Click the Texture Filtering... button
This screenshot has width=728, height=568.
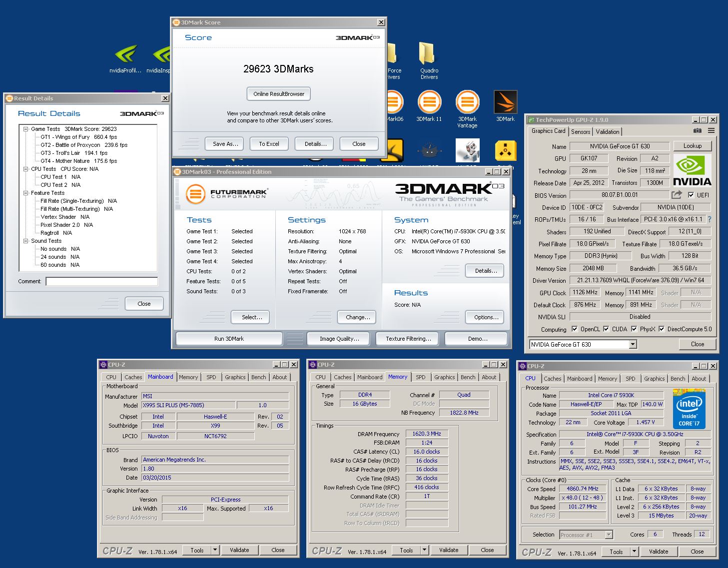tap(408, 339)
